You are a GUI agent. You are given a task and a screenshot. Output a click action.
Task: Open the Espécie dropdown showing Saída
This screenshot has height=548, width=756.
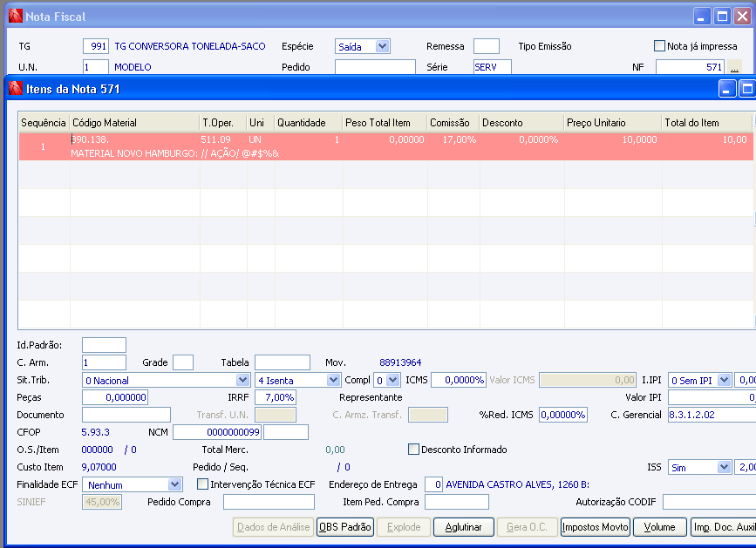pos(381,46)
